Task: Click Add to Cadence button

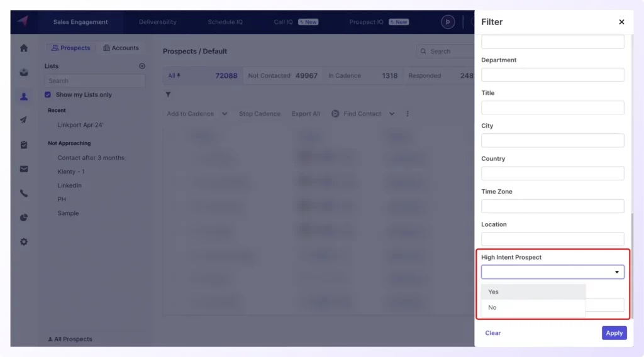Action: tap(190, 114)
